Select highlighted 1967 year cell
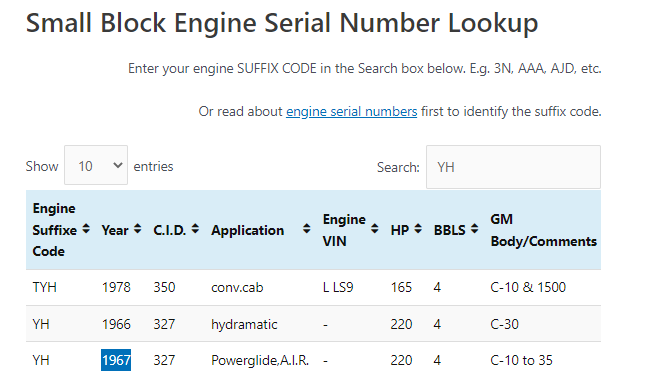This screenshot has height=380, width=647. pyautogui.click(x=116, y=360)
